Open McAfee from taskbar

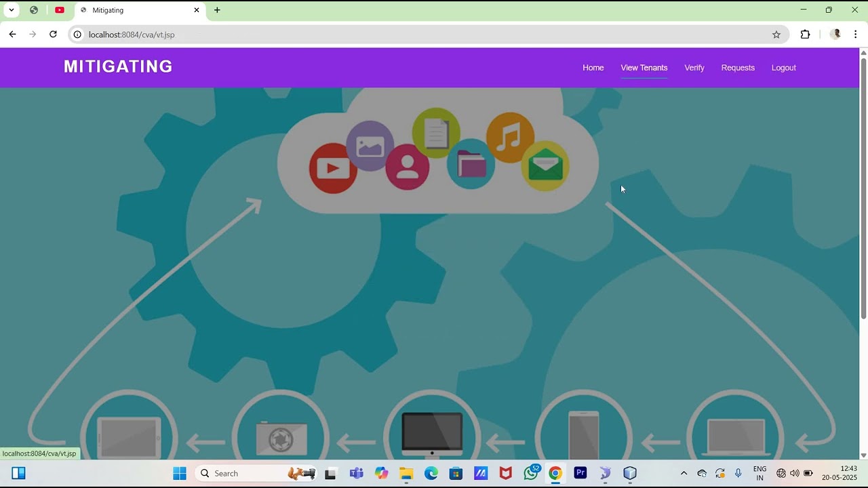pos(506,473)
